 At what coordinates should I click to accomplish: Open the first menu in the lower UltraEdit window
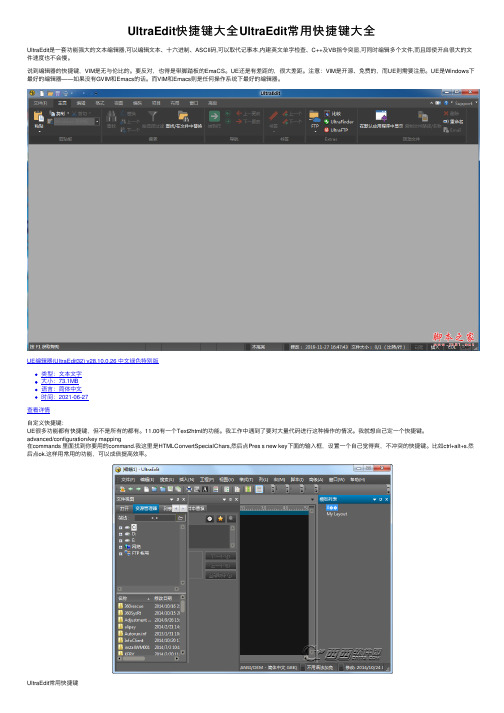click(126, 480)
